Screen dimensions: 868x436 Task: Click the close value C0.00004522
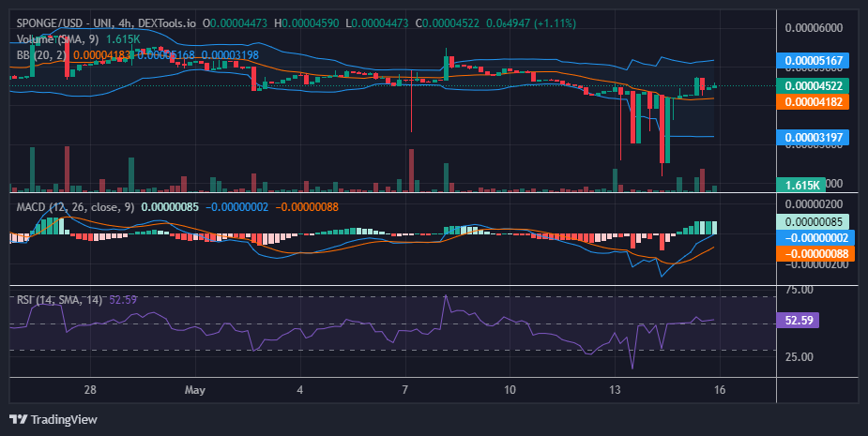coord(448,23)
